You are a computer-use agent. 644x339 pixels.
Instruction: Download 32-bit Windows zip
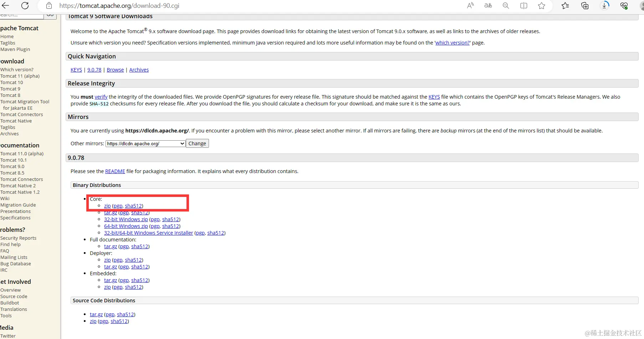tap(126, 219)
